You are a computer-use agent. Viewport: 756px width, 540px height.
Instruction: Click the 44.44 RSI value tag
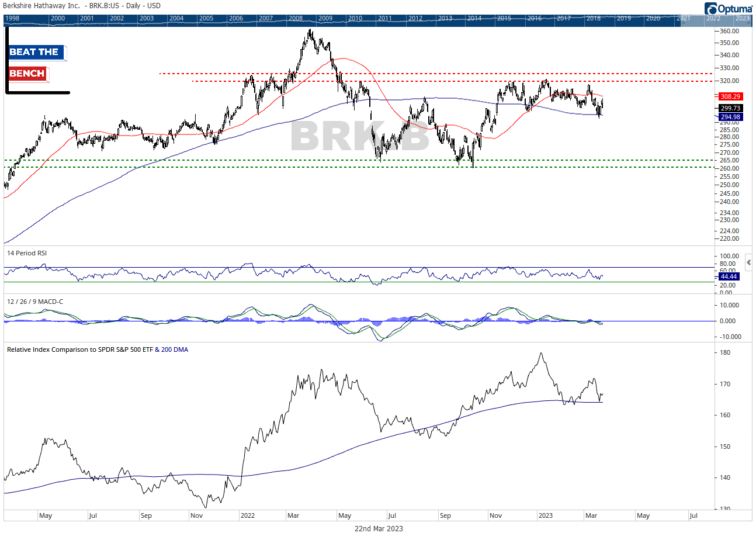[x=730, y=277]
